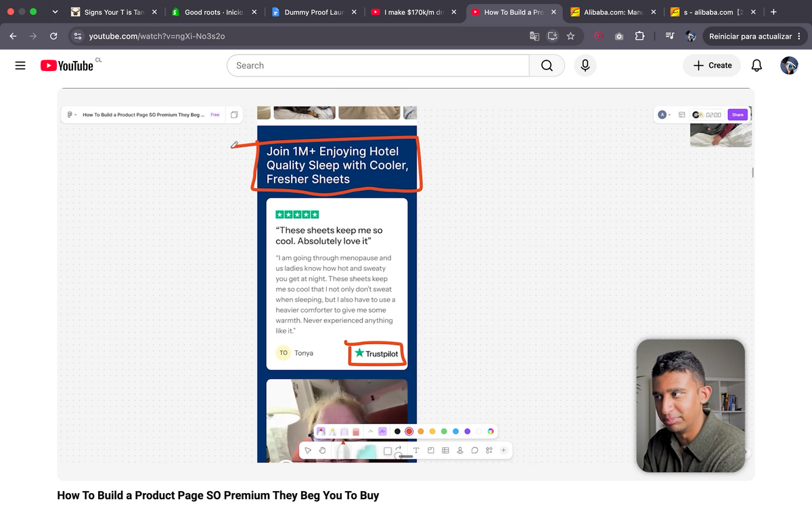Viewport: 812px width, 508px height.
Task: Click the install app icon in address bar
Action: click(x=552, y=36)
